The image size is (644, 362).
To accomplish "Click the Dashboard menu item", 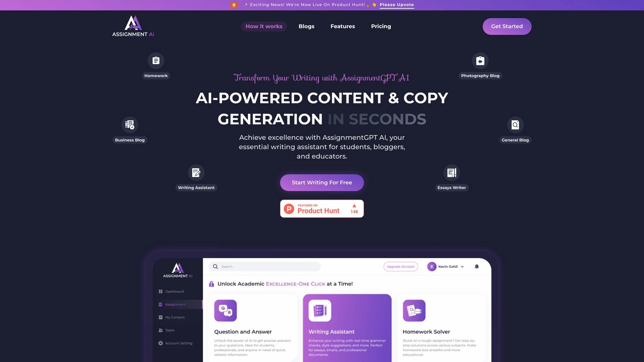I will 175,291.
